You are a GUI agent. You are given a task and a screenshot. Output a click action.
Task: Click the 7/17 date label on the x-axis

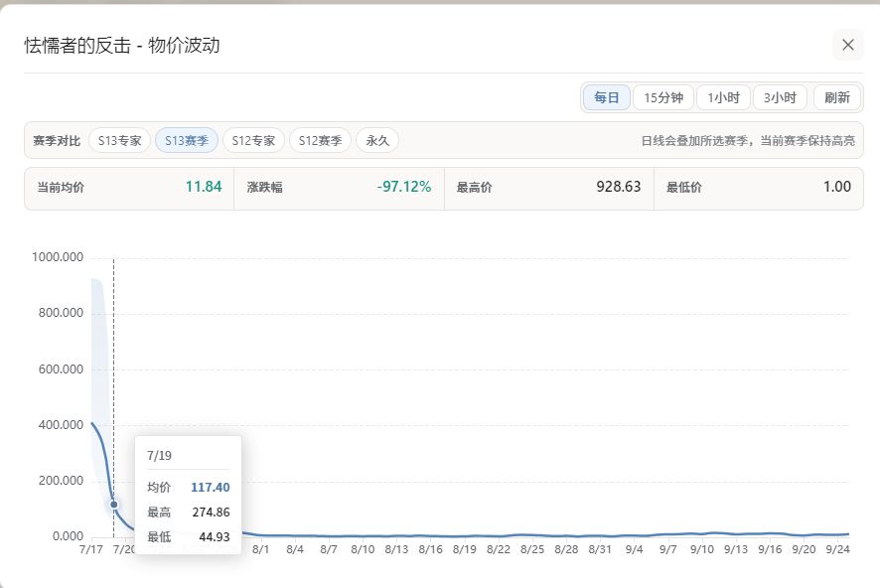tap(91, 549)
